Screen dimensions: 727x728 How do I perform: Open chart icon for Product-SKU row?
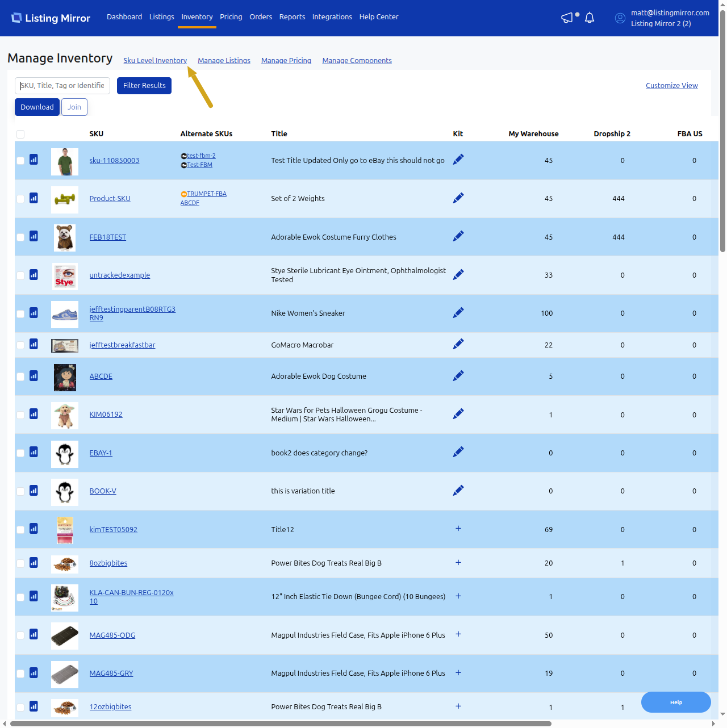34,198
